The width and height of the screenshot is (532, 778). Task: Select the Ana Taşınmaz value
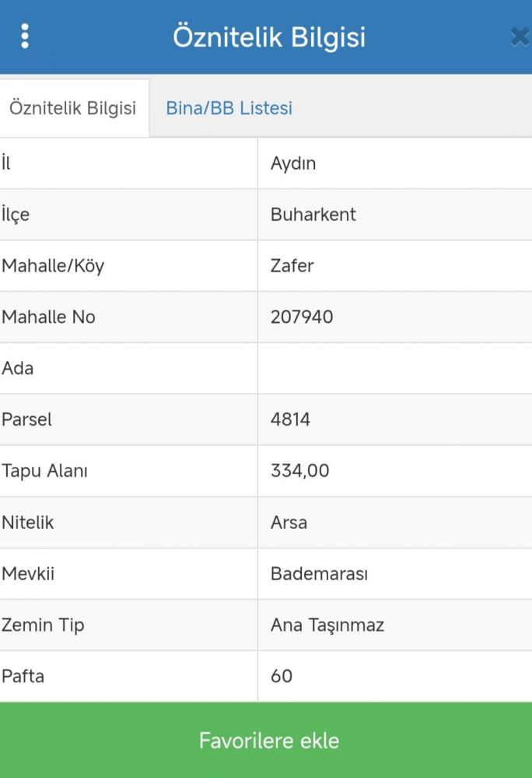coord(327,625)
